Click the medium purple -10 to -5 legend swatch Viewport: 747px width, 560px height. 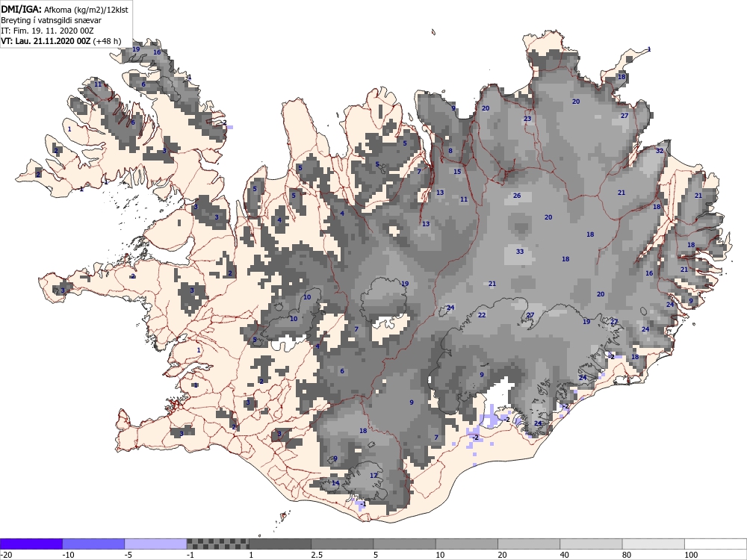[x=93, y=544]
